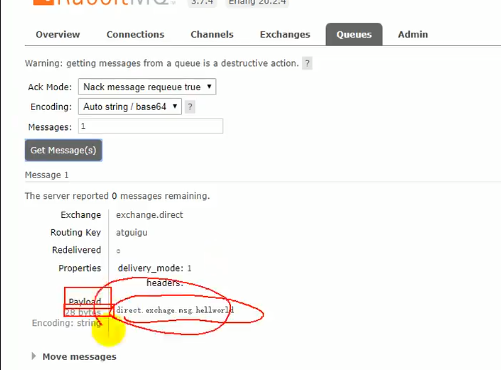Click the help icon beside destructive action warning
Viewport: 501px width, 370px height.
pyautogui.click(x=307, y=63)
